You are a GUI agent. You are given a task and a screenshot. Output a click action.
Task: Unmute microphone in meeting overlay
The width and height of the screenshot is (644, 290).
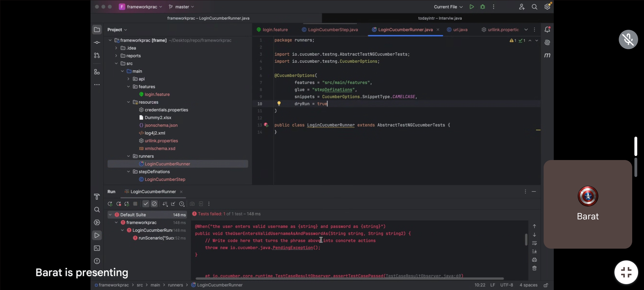[x=628, y=39]
